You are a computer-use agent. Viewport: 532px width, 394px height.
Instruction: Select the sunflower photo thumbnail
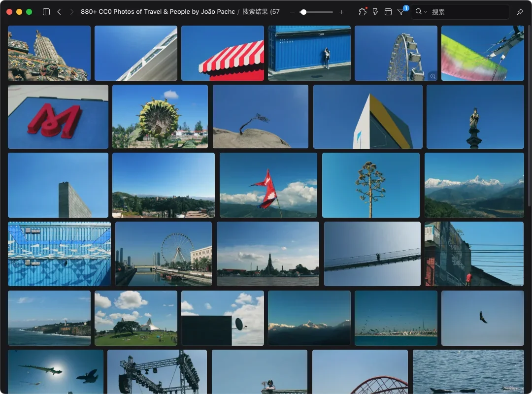pos(160,117)
